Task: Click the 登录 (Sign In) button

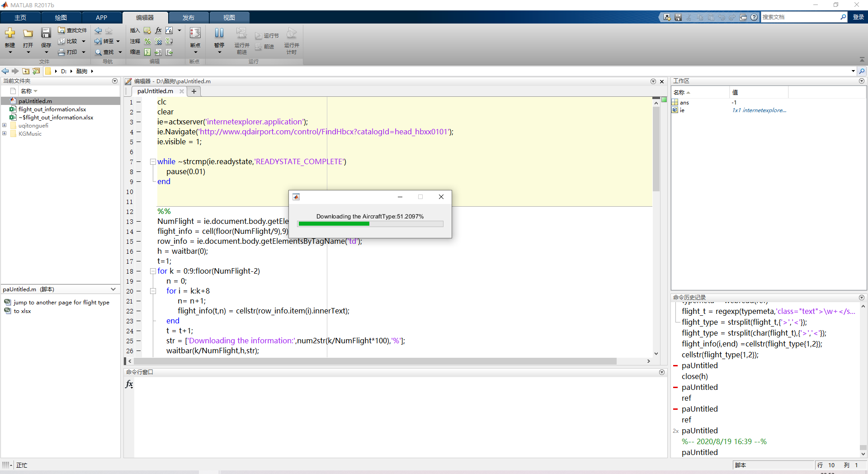Action: [859, 17]
